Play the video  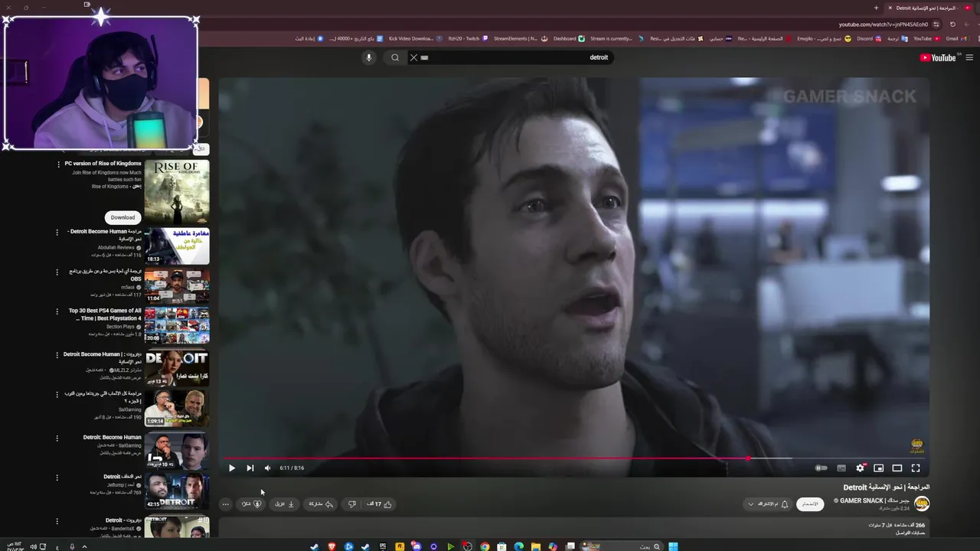(x=232, y=468)
